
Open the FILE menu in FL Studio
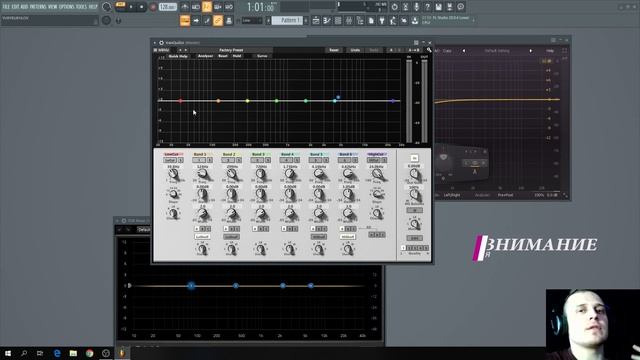7,7
